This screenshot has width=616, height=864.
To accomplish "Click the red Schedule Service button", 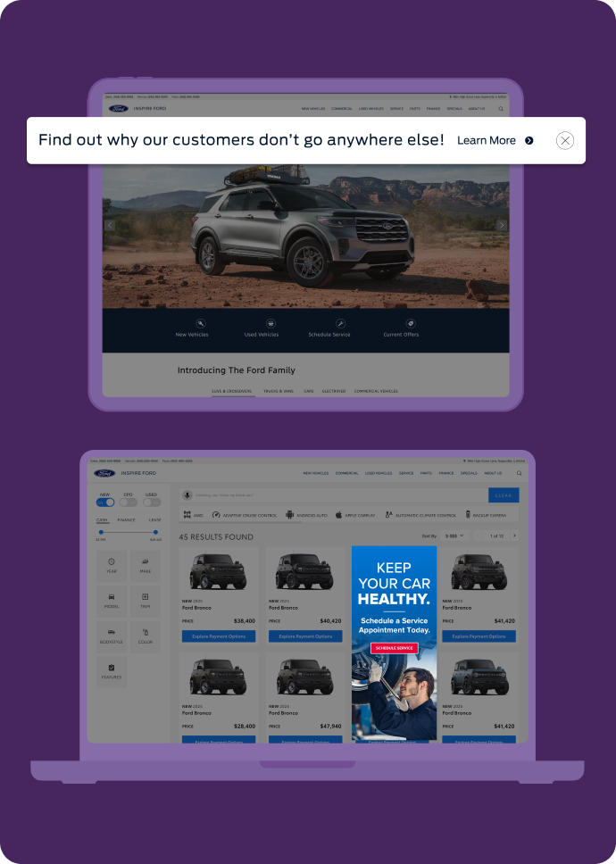I will 394,648.
